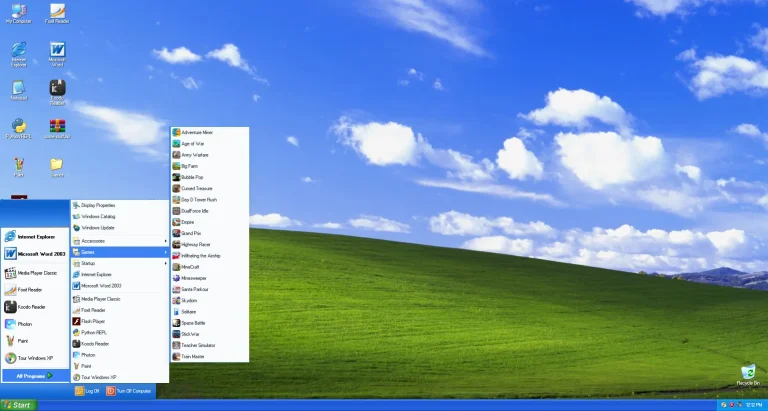Image resolution: width=768 pixels, height=411 pixels.
Task: Open Photon in Start menu left pane
Action: click(x=35, y=324)
